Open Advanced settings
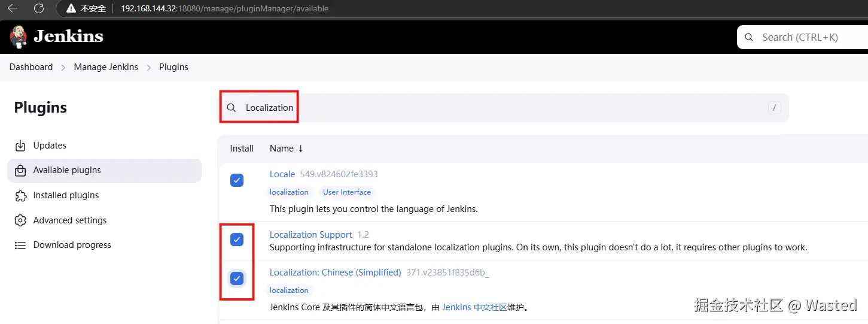This screenshot has height=324, width=868. pyautogui.click(x=104, y=220)
